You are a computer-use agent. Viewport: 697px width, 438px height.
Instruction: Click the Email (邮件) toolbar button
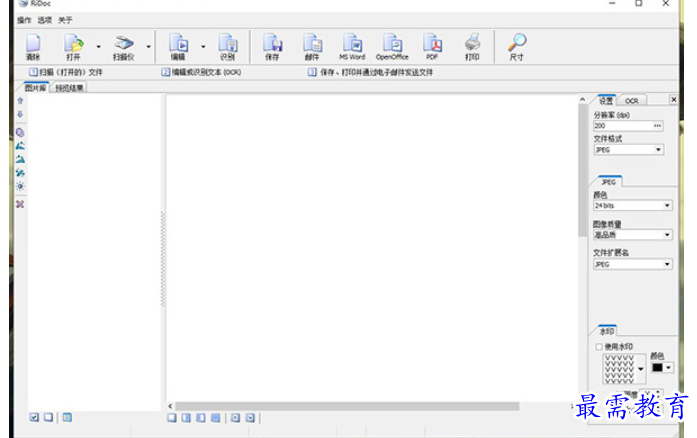point(312,45)
